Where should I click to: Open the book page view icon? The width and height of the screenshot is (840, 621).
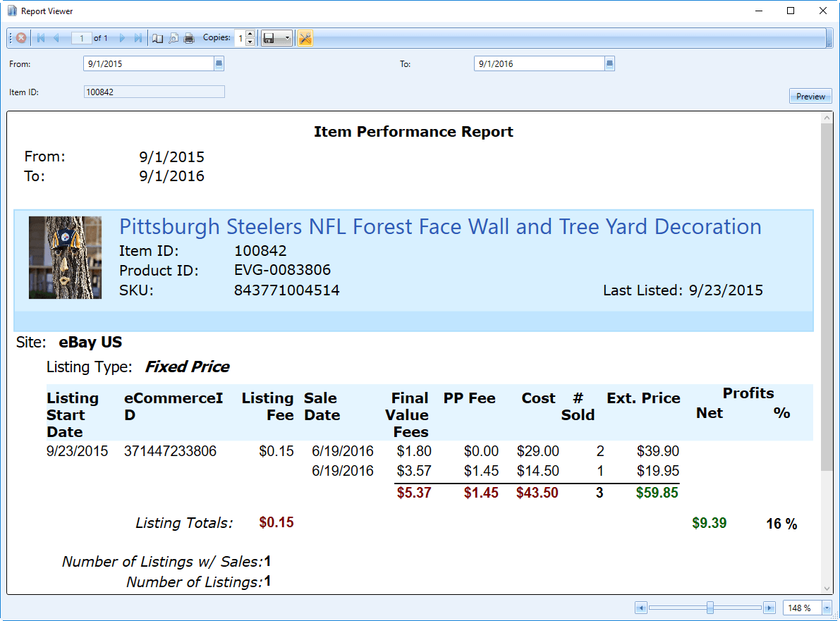tap(157, 39)
